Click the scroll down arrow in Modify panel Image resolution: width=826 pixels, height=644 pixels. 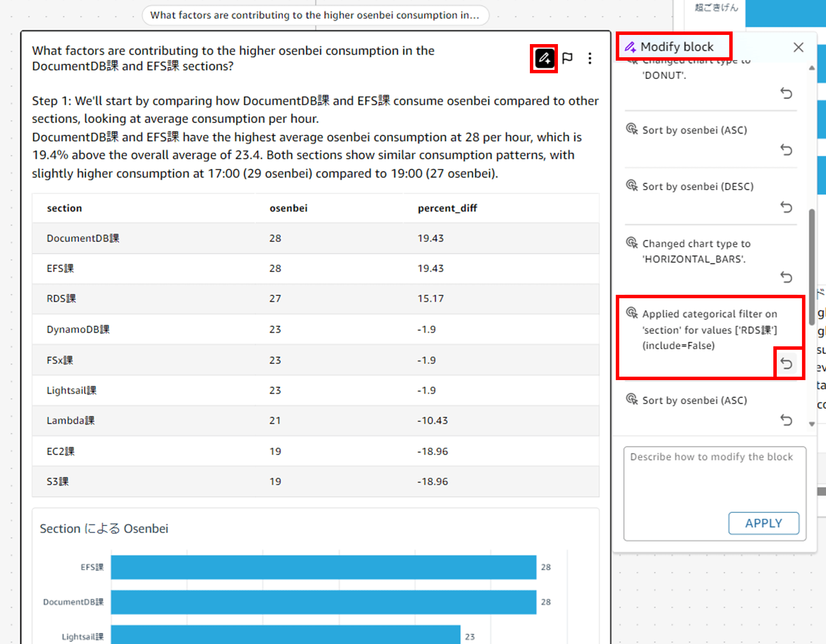tap(812, 424)
